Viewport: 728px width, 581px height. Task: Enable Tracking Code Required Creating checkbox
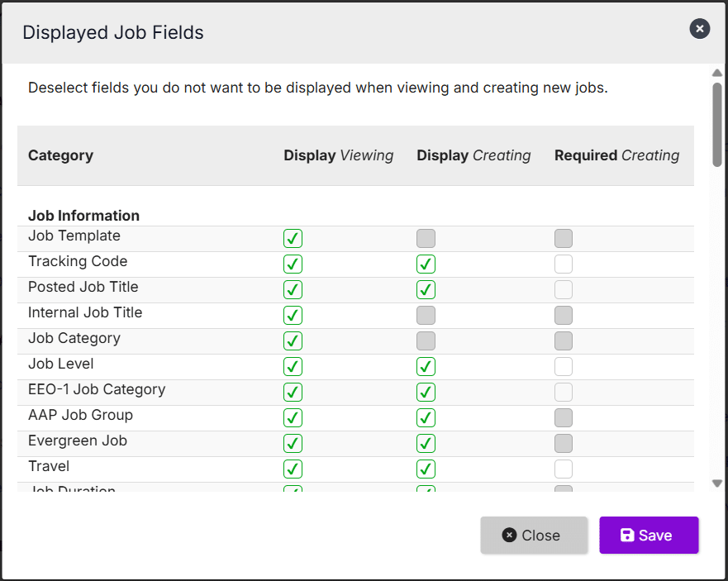tap(564, 264)
